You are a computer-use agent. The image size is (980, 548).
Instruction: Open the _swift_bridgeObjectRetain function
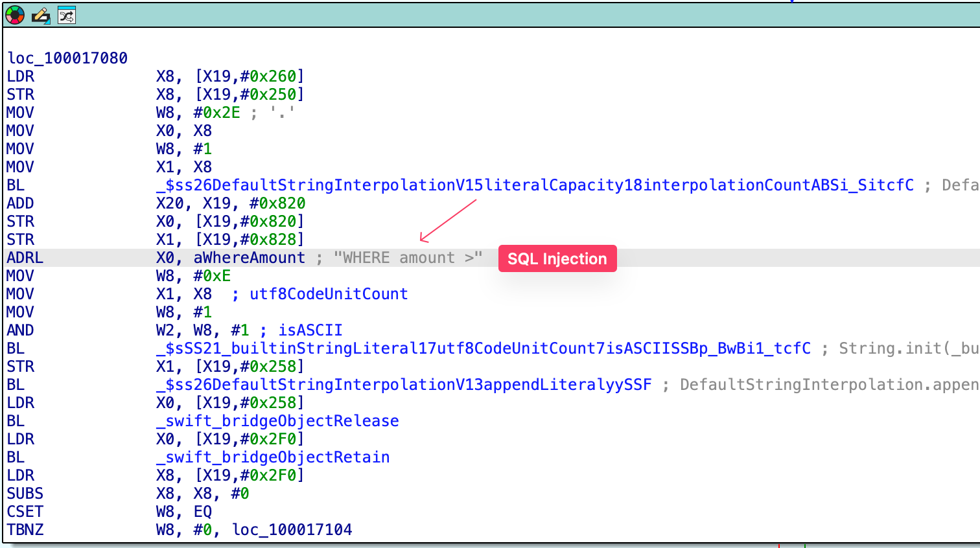[x=272, y=457]
